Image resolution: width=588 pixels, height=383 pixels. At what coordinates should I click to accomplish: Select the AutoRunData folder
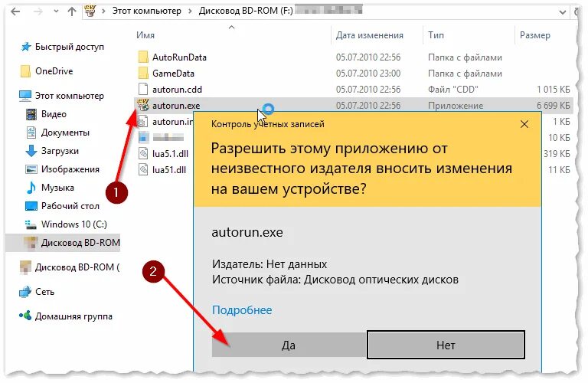click(x=179, y=57)
